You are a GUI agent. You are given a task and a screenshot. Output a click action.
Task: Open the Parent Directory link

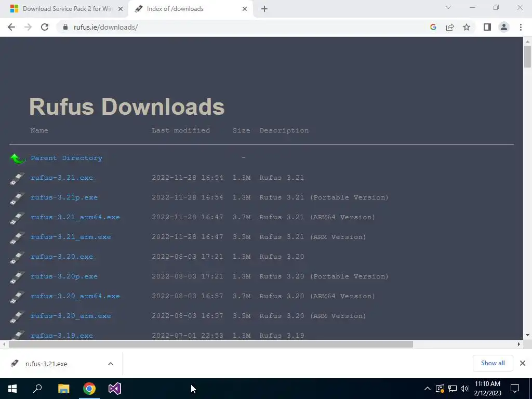[66, 158]
